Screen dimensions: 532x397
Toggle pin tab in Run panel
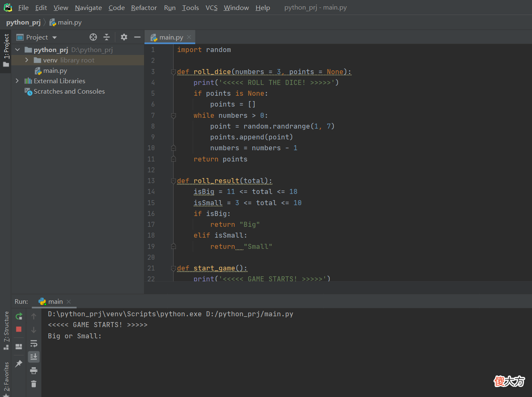coord(19,363)
